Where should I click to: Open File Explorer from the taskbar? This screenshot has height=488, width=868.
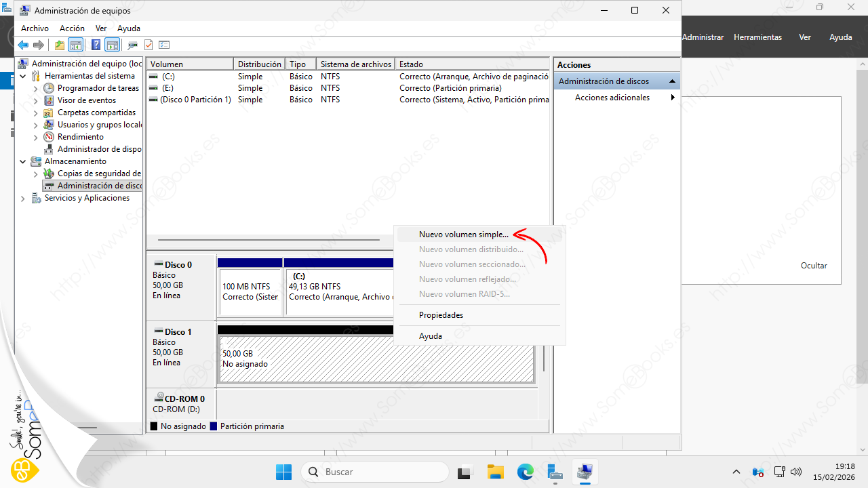click(x=495, y=472)
